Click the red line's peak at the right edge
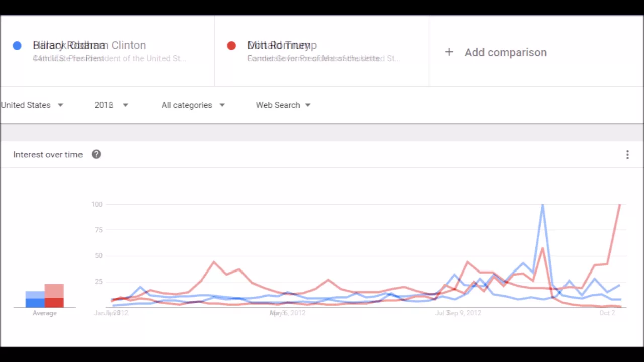Viewport: 644px width, 362px height. pyautogui.click(x=620, y=205)
